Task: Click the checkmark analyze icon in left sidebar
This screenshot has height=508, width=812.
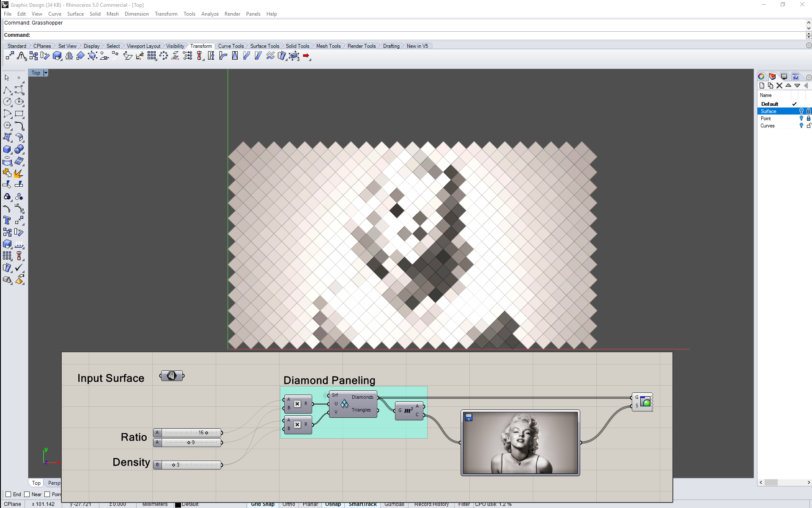Action: pos(19,268)
